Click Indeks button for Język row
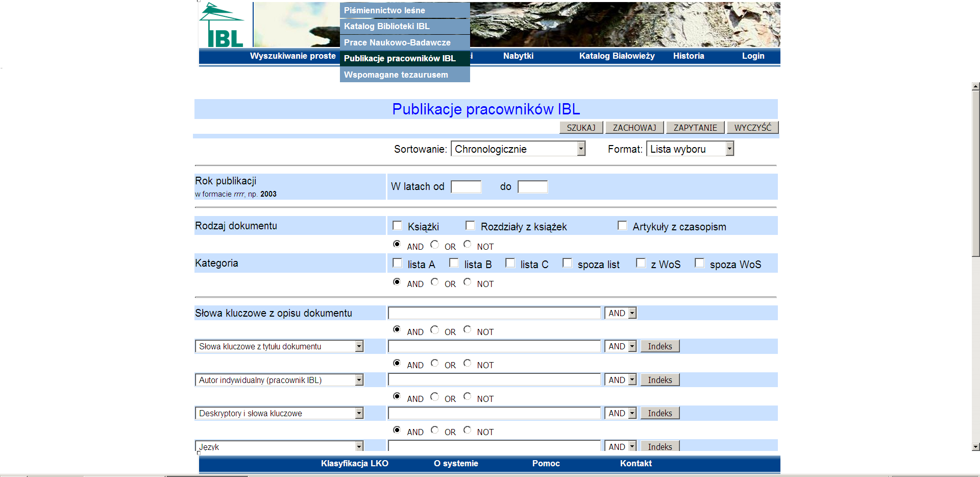This screenshot has width=980, height=477. (x=660, y=446)
